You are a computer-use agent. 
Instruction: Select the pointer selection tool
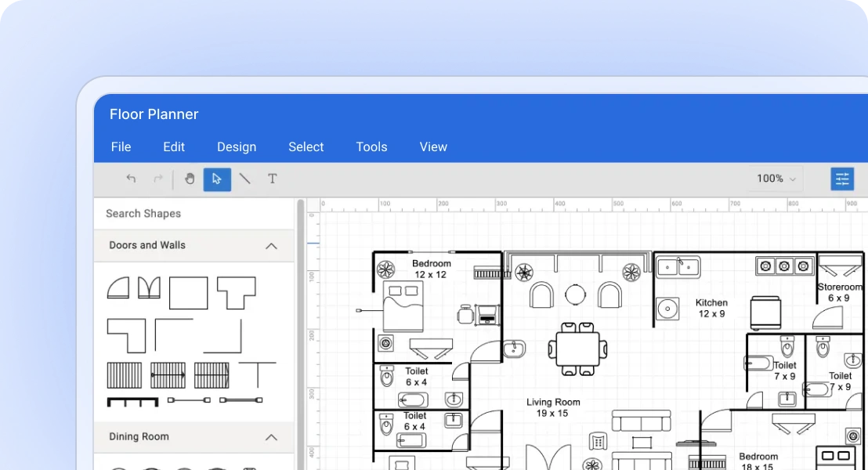pos(217,179)
